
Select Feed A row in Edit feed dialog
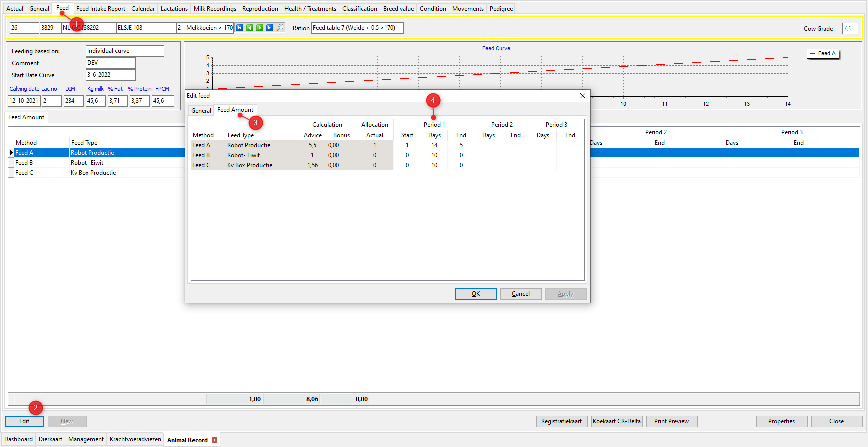[388, 145]
